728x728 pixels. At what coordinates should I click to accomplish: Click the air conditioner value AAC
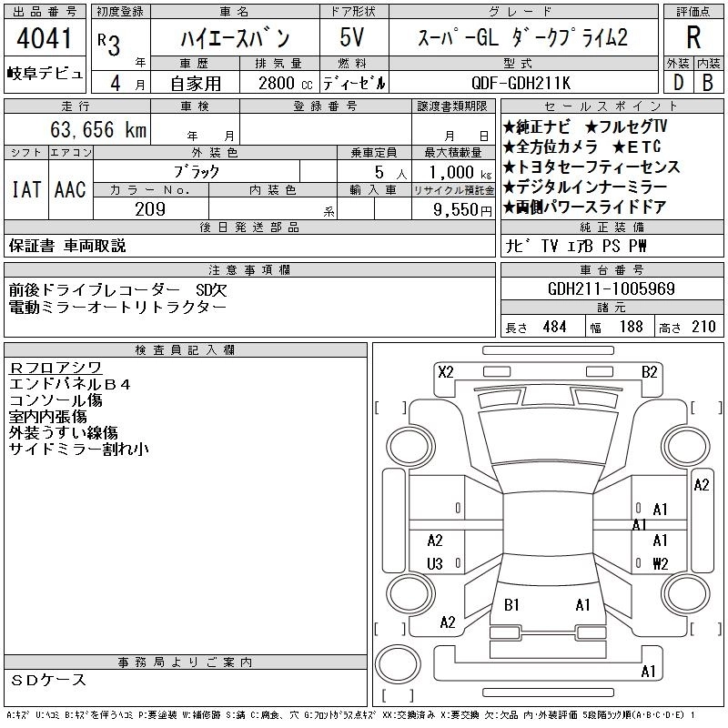(x=70, y=189)
